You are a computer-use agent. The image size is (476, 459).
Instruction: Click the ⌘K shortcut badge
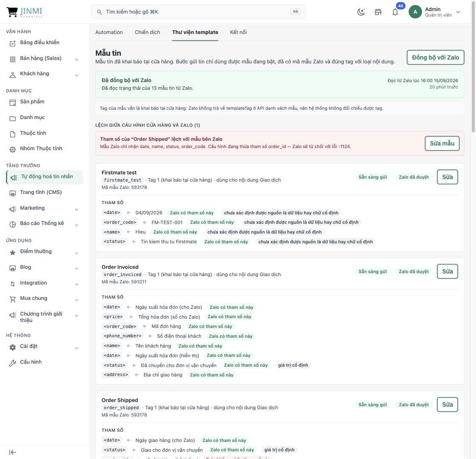pos(295,12)
